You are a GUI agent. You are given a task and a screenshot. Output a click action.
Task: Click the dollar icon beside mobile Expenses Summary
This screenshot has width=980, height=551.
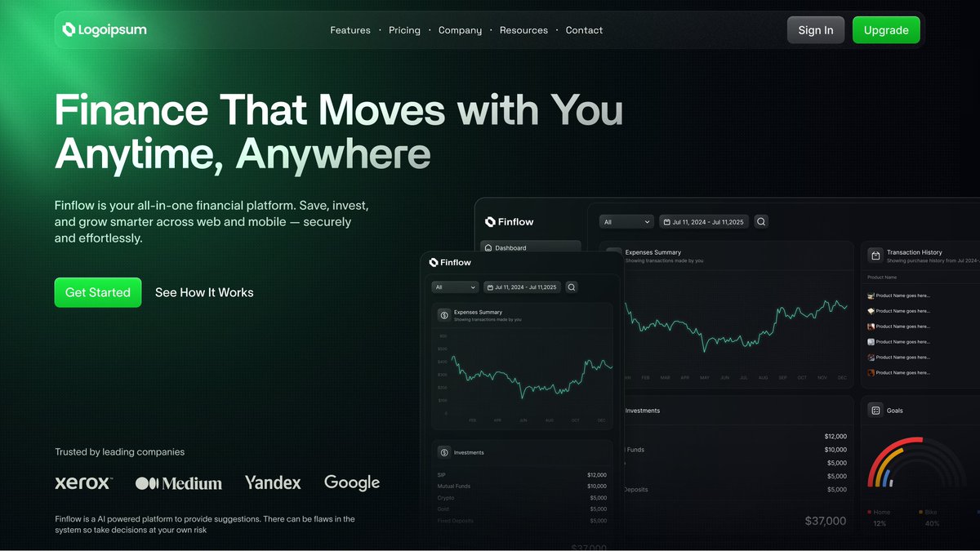(x=443, y=314)
